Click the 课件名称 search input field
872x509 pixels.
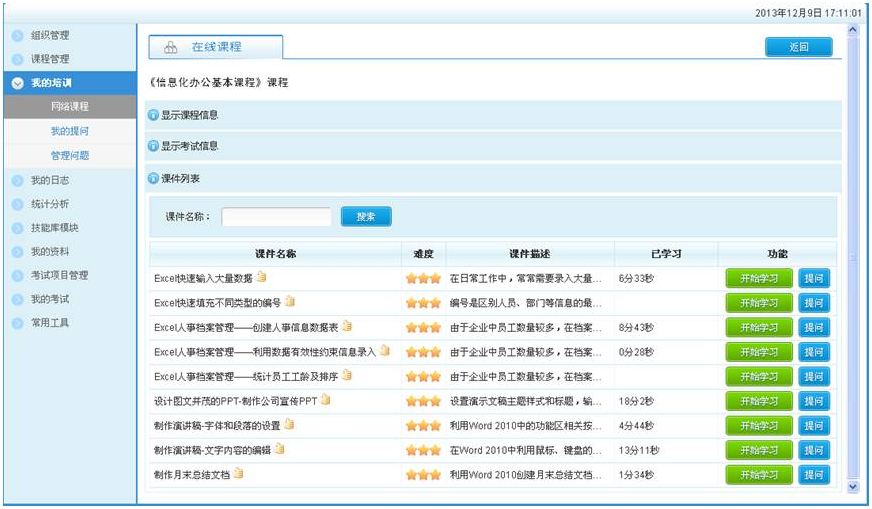(276, 216)
